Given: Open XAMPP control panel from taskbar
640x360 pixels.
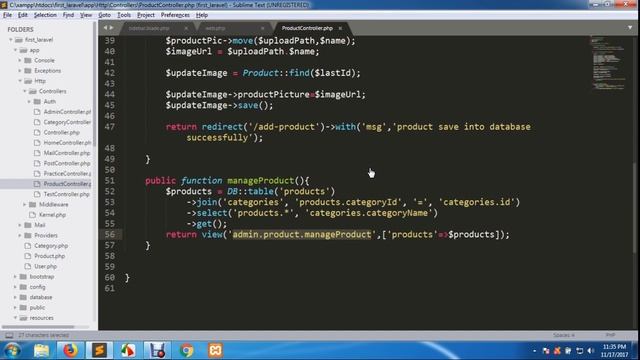Looking at the screenshot, I should [x=216, y=351].
